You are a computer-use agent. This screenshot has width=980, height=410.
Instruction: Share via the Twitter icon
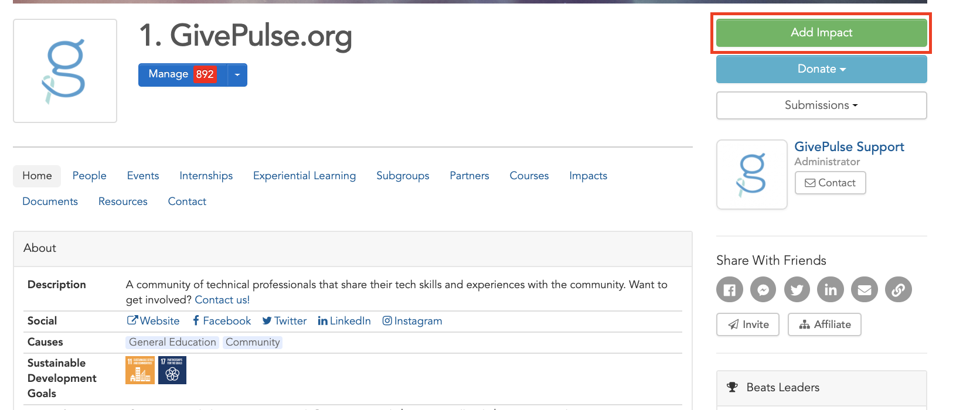[797, 289]
